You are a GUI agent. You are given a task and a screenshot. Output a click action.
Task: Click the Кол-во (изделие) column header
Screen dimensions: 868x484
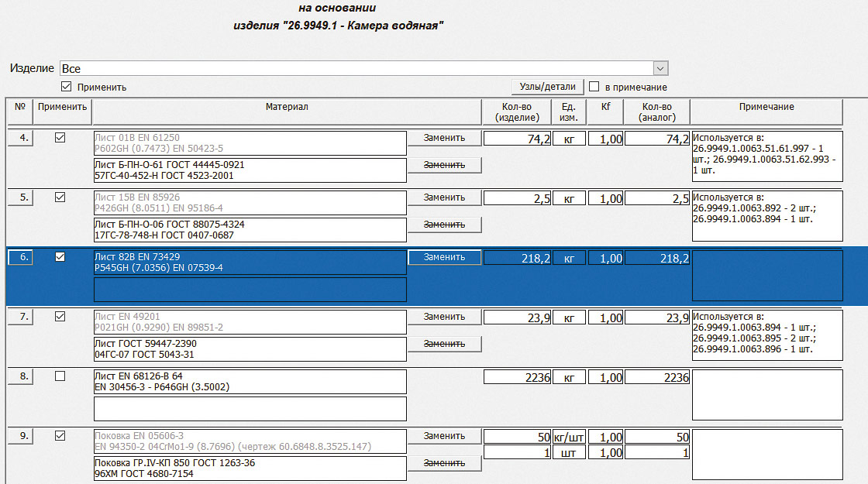click(515, 112)
